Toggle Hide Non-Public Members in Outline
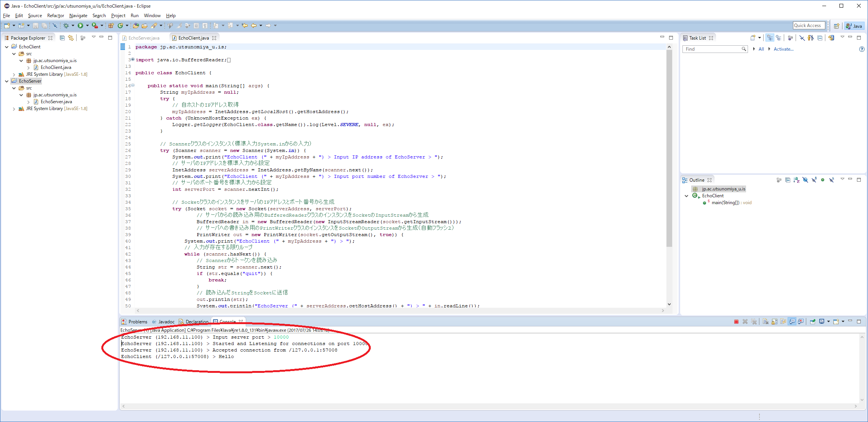The image size is (868, 422). tap(823, 180)
